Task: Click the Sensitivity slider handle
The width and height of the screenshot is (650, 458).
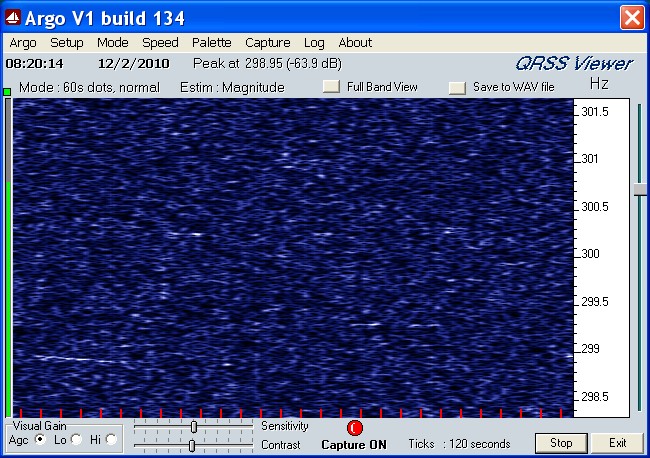Action: click(x=194, y=426)
